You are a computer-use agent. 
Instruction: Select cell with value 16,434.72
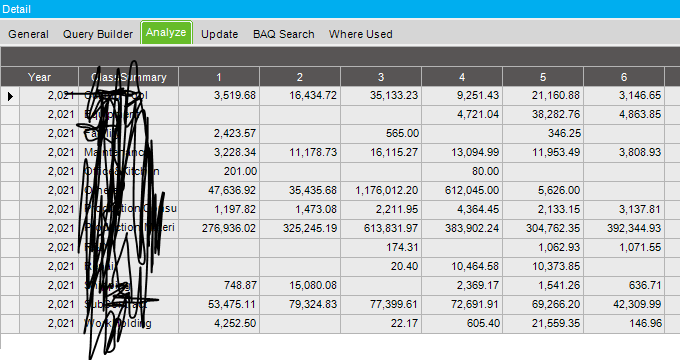[300, 95]
